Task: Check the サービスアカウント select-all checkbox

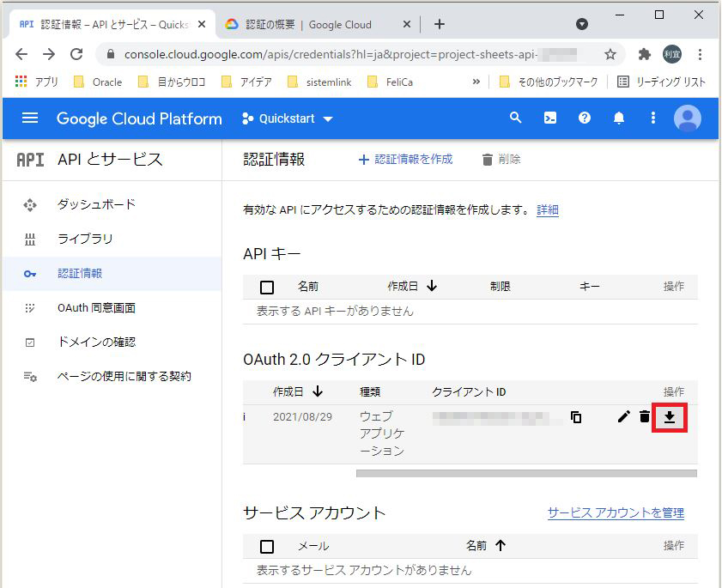Action: point(266,546)
